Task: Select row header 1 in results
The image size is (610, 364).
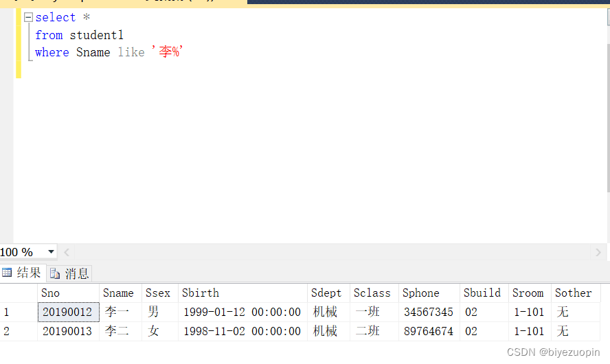Action: coord(19,312)
